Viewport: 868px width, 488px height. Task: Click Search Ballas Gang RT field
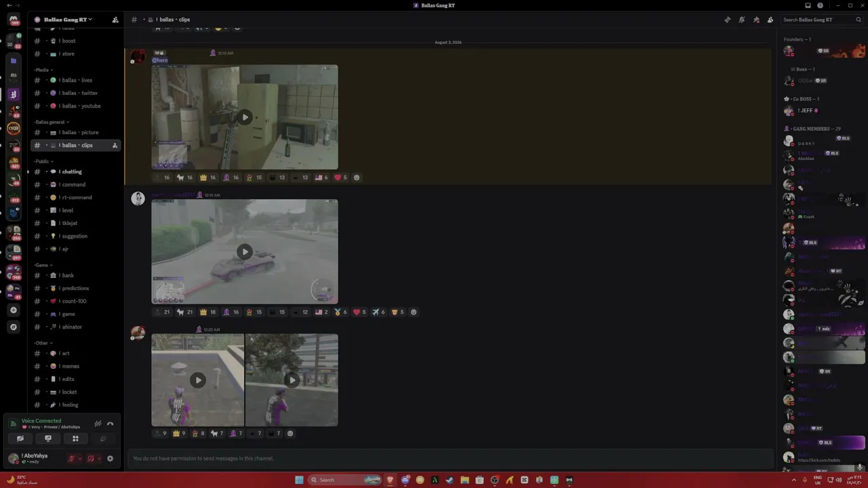tap(821, 20)
